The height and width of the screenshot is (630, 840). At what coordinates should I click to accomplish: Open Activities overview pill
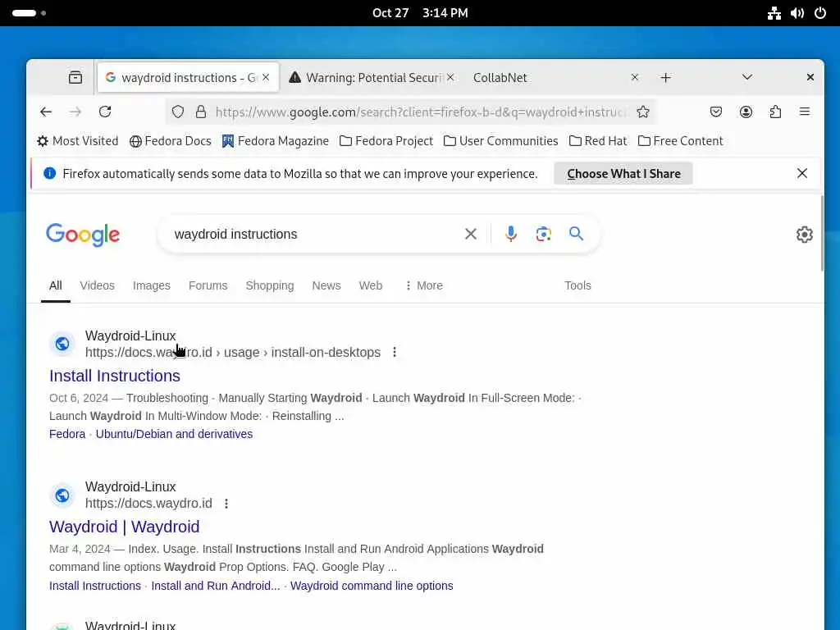point(29,13)
